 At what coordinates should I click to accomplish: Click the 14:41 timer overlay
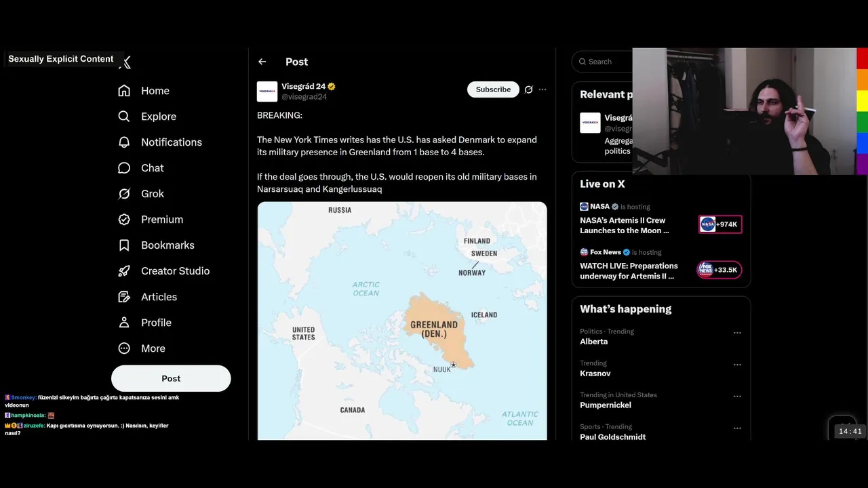pyautogui.click(x=850, y=431)
